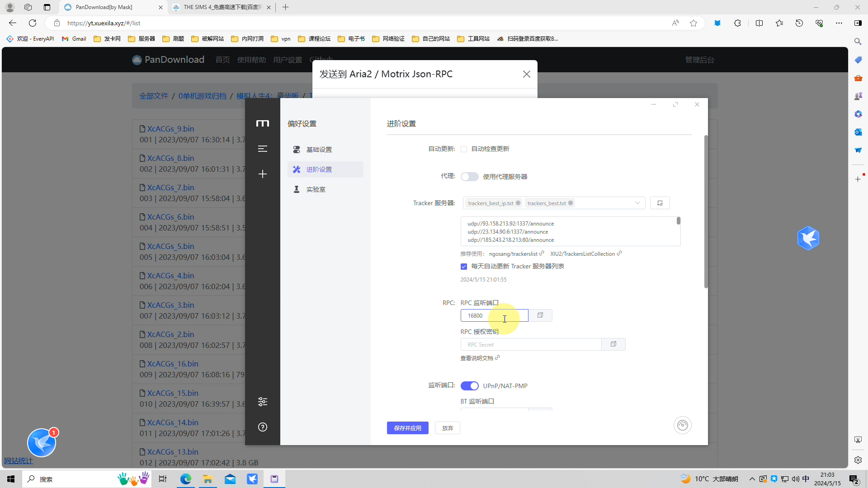
Task: Open new browser tab
Action: pos(285,7)
